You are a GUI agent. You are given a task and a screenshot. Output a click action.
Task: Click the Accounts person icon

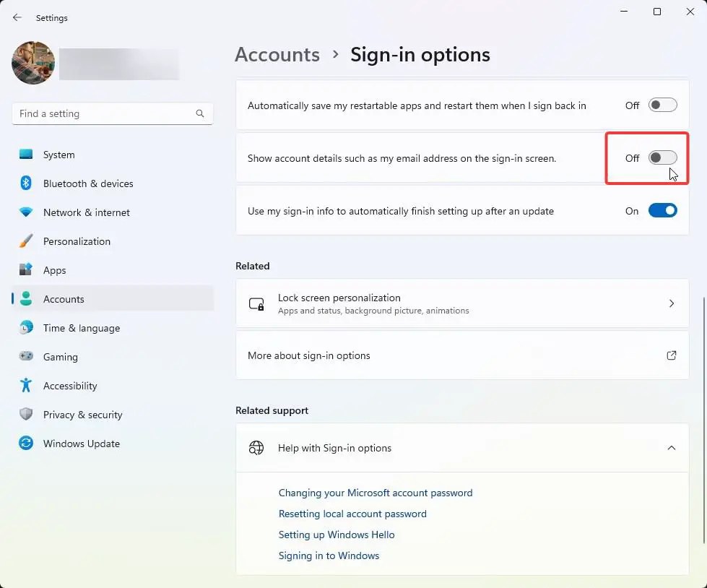point(26,298)
